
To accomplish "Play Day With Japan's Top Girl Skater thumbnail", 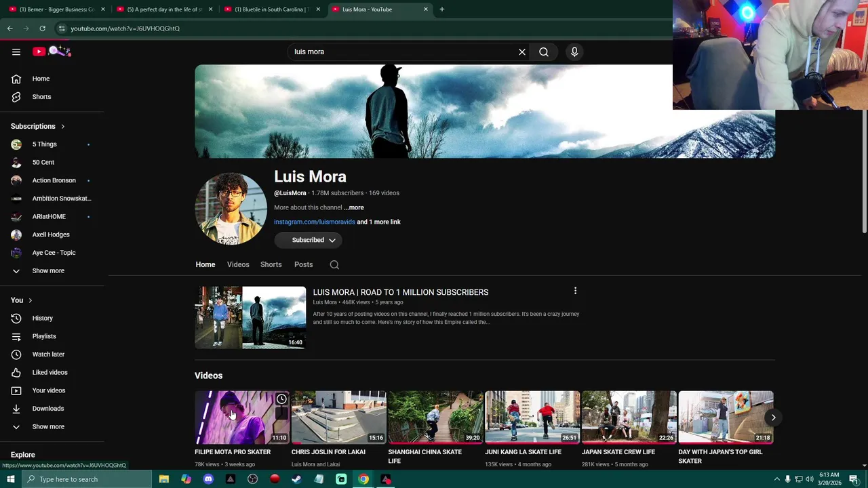I will (726, 418).
